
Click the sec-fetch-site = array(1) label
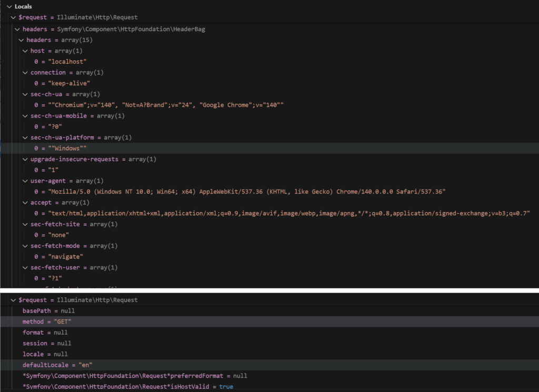tap(74, 224)
